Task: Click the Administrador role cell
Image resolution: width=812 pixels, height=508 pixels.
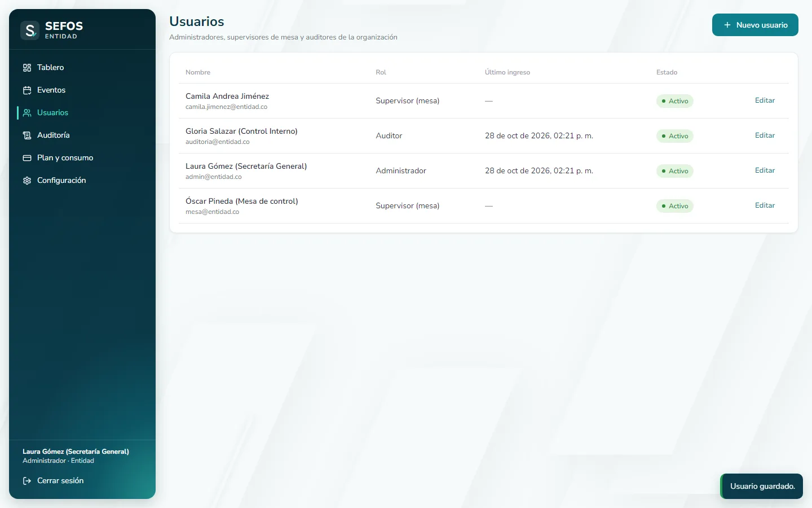Action: tap(401, 170)
